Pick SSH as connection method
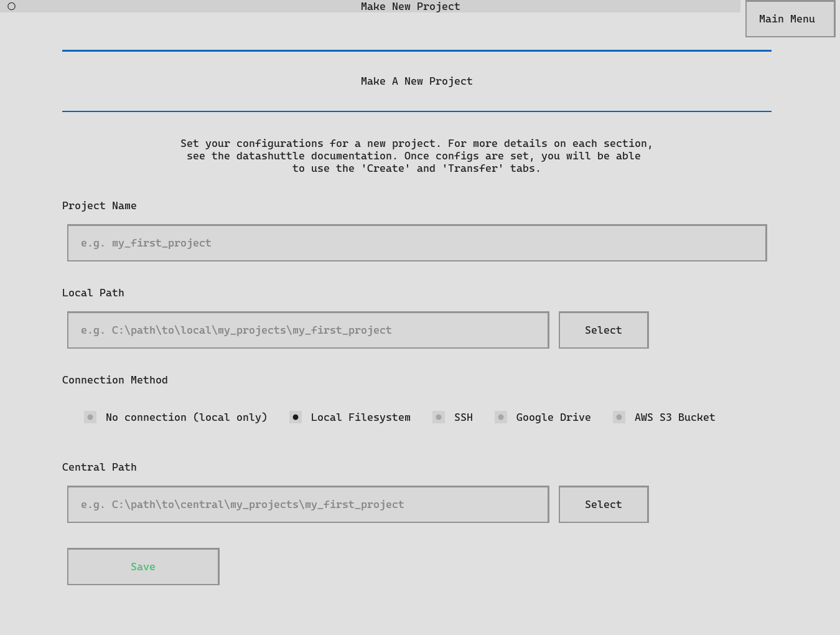 [x=439, y=417]
